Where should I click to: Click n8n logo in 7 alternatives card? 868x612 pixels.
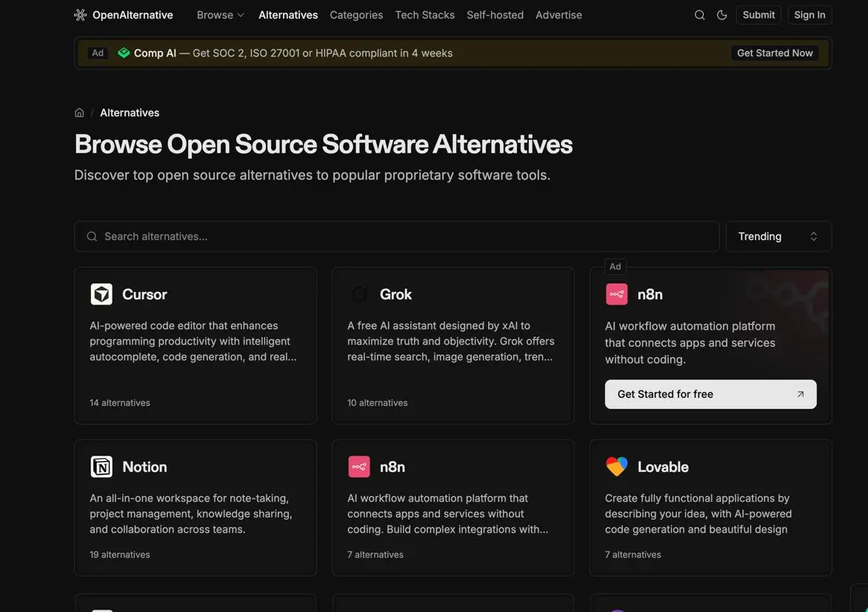coord(358,466)
